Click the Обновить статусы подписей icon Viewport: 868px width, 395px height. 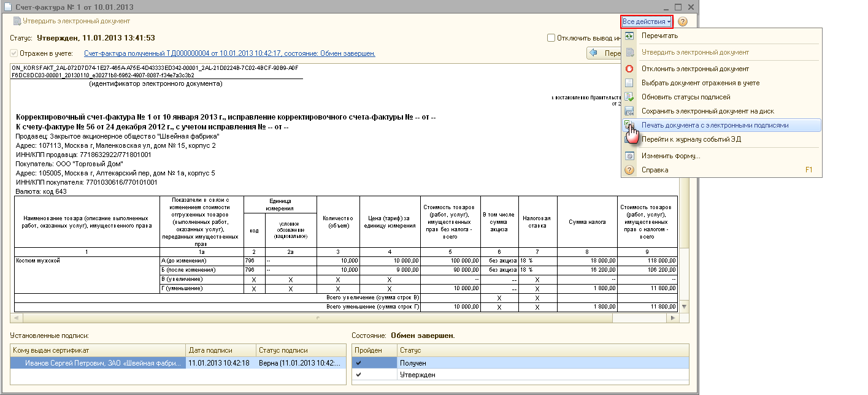point(629,97)
